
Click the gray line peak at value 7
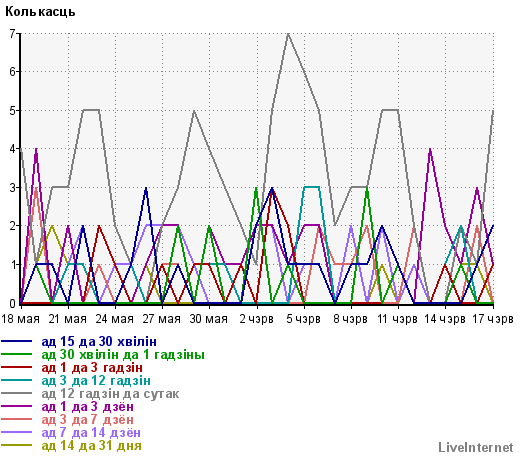288,34
